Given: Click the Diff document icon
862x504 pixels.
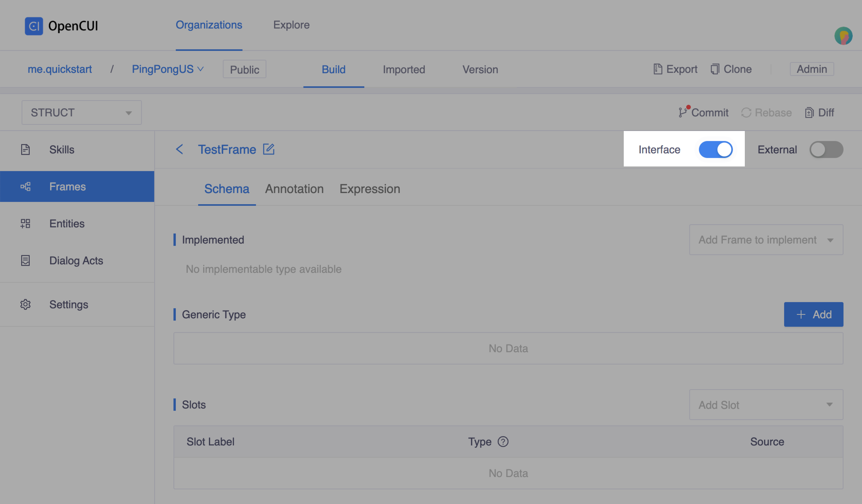Looking at the screenshot, I should coord(809,113).
